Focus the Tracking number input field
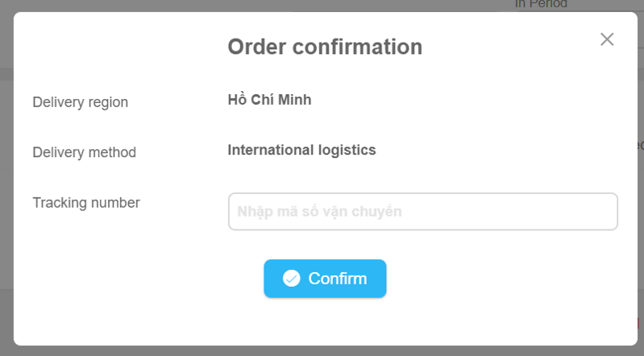The width and height of the screenshot is (644, 356). 422,212
